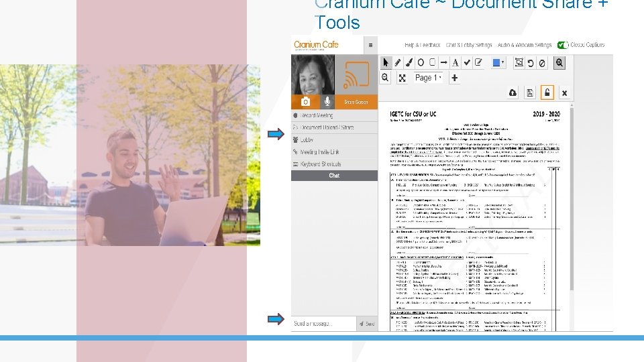Select Record Meeting in side menu
Screen dimensions: 644x362
(334, 115)
